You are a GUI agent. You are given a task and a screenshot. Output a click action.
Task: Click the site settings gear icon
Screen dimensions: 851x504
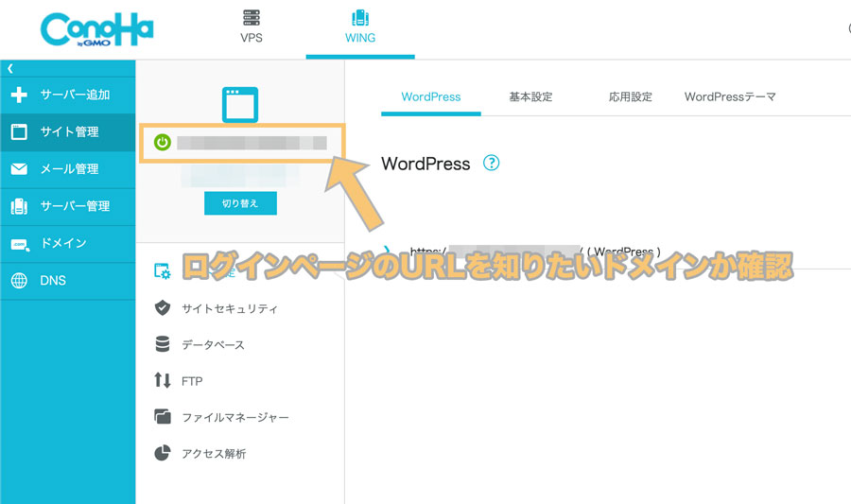click(x=163, y=270)
